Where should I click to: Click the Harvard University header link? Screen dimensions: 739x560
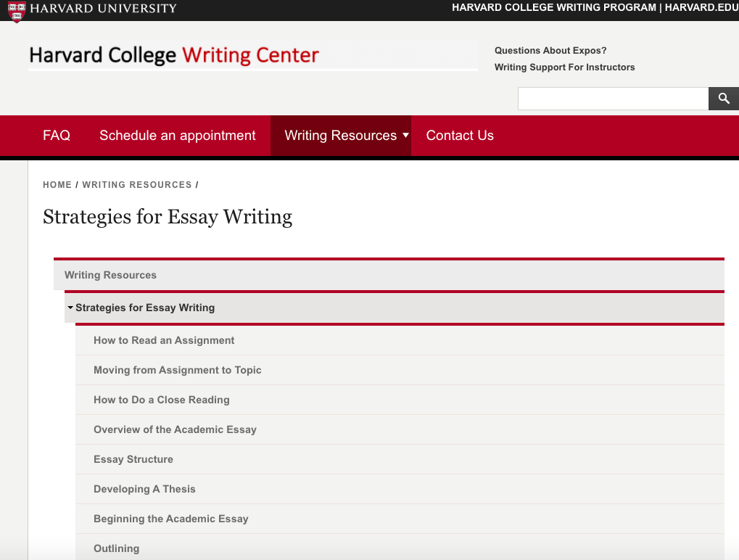[103, 9]
